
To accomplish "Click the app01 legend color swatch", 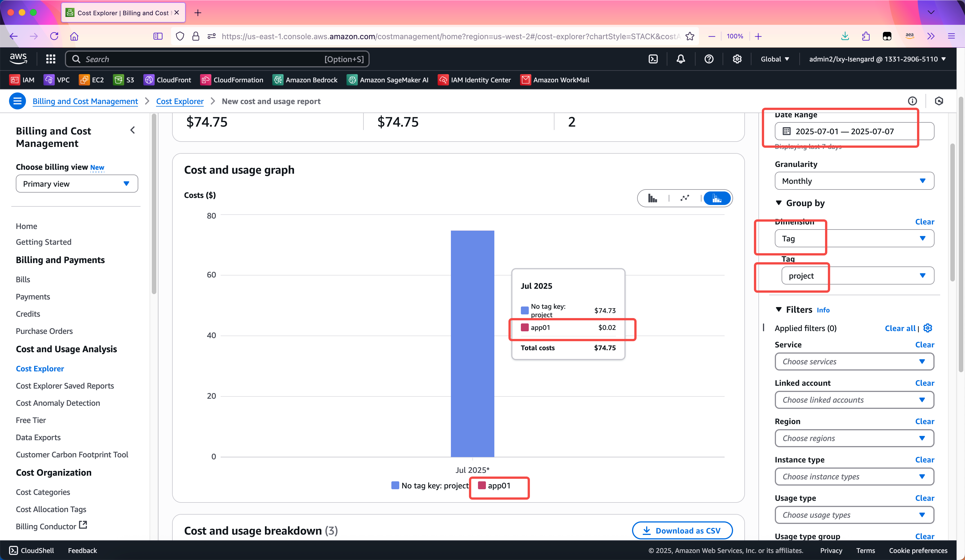I will coord(482,485).
